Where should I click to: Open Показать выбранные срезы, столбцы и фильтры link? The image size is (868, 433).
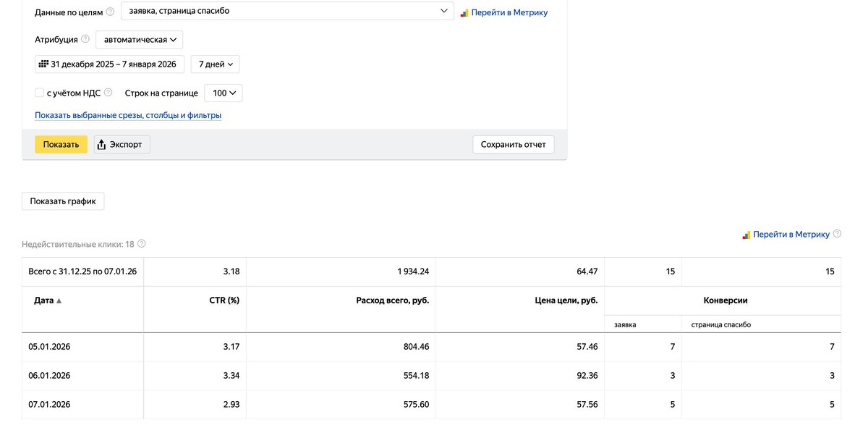click(x=128, y=115)
